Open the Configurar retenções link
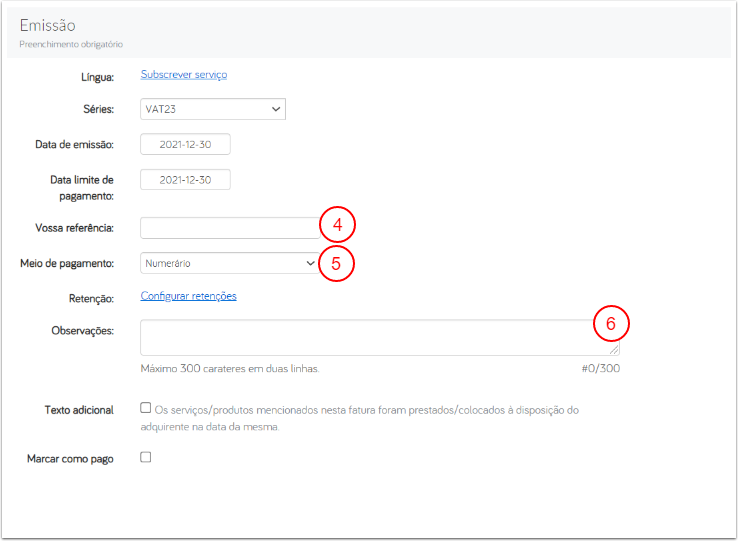Viewport: 738px width, 541px height. pos(188,296)
